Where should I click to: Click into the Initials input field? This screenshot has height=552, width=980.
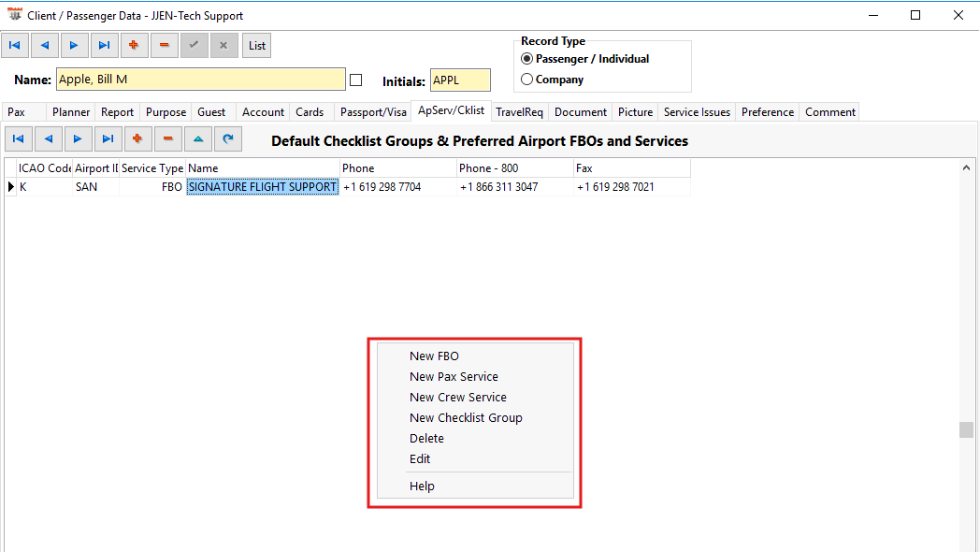click(x=459, y=80)
